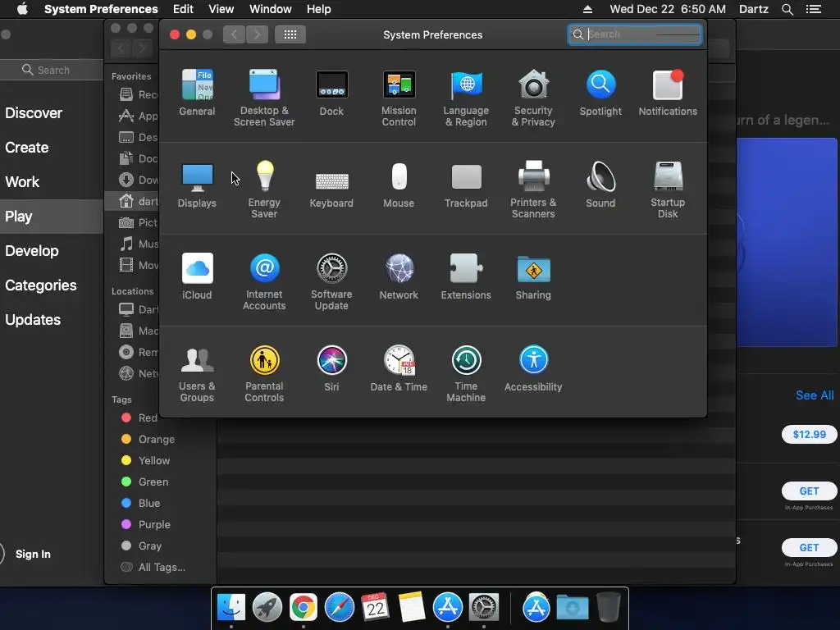Open Parental Controls preferences
This screenshot has height=630, width=840.
tap(264, 374)
